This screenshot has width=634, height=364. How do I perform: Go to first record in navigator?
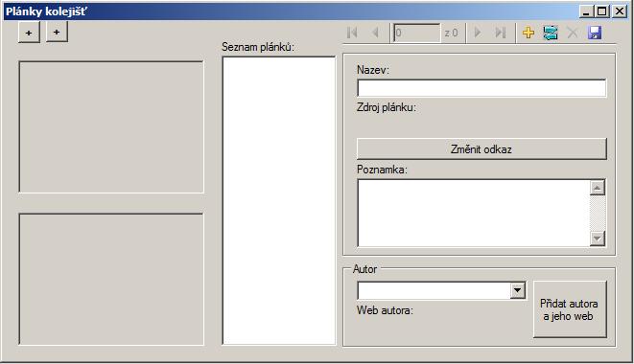352,33
